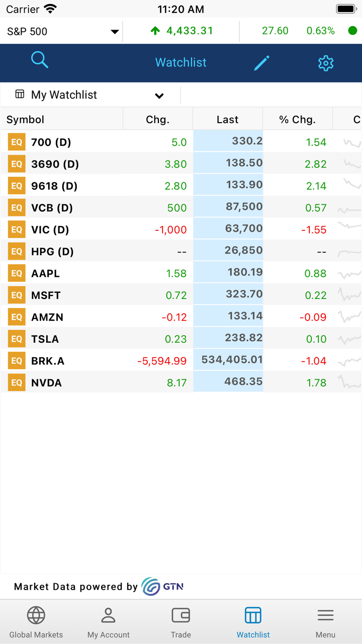Screen dimensions: 362x644
Task: Open the My Account tab
Action: [109, 622]
